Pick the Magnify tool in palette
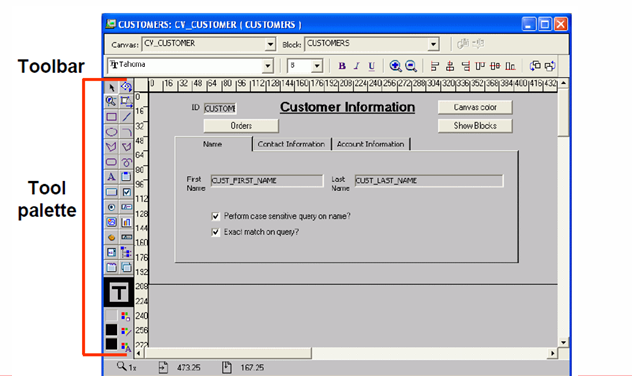 pyautogui.click(x=111, y=102)
